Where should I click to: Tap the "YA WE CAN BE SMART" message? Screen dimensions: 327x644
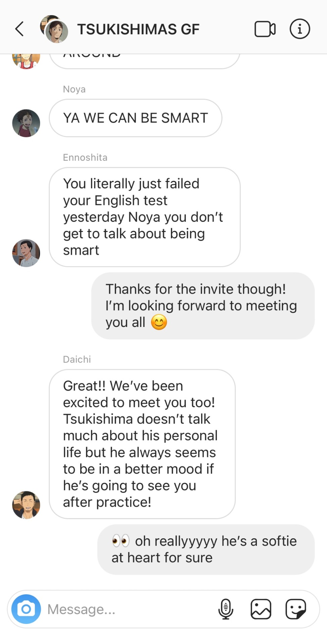coord(135,118)
